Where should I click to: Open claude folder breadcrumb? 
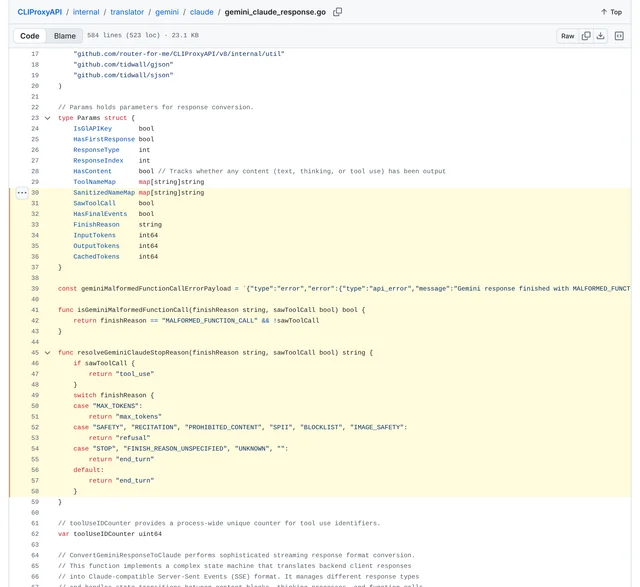[x=202, y=12]
